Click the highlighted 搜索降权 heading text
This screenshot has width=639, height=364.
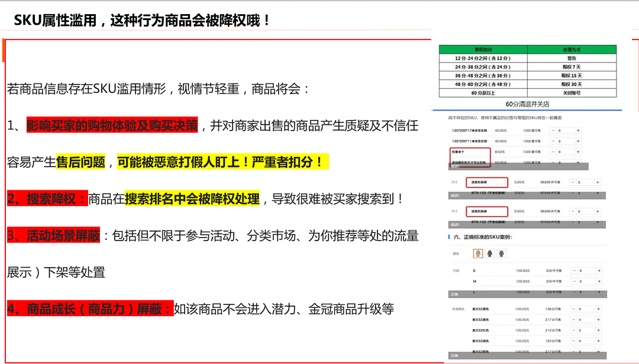pos(47,199)
